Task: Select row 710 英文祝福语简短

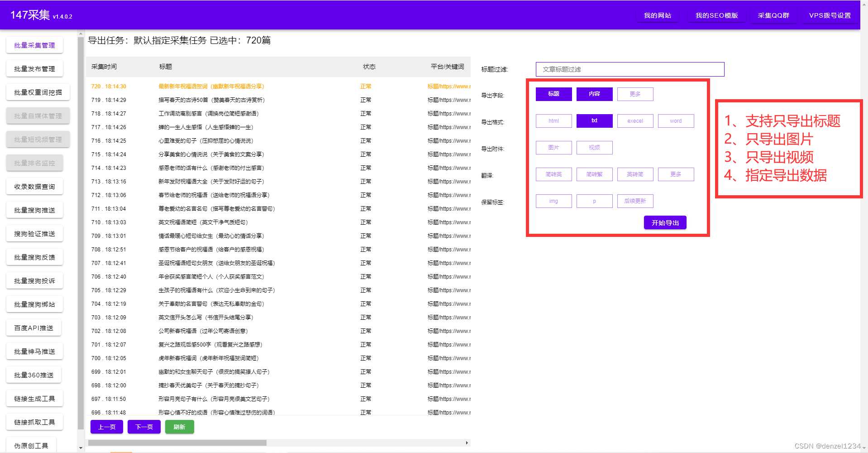Action: [278, 222]
